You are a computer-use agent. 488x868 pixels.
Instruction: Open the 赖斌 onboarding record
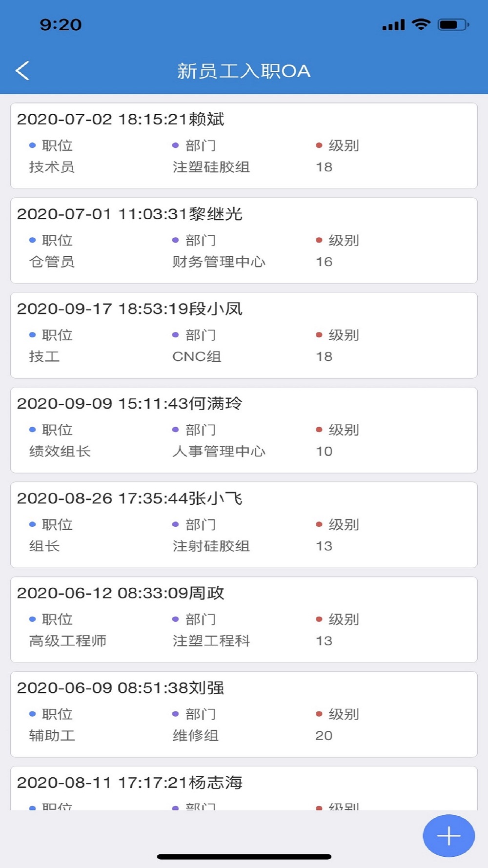coord(244,145)
